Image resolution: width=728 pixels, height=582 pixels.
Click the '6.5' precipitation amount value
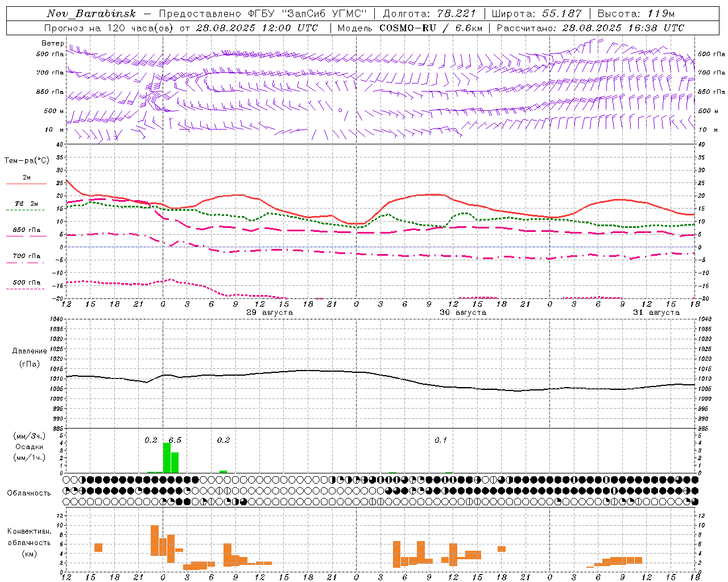[x=175, y=440]
